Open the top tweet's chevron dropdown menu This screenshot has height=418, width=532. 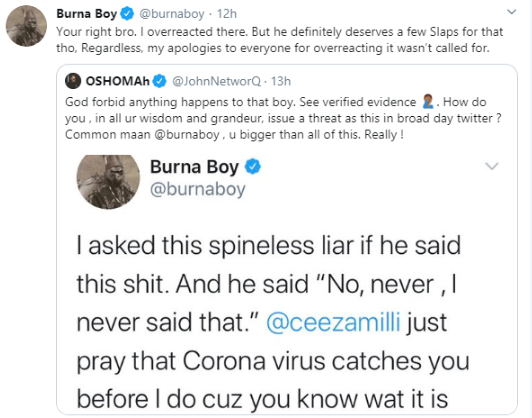pyautogui.click(x=511, y=12)
